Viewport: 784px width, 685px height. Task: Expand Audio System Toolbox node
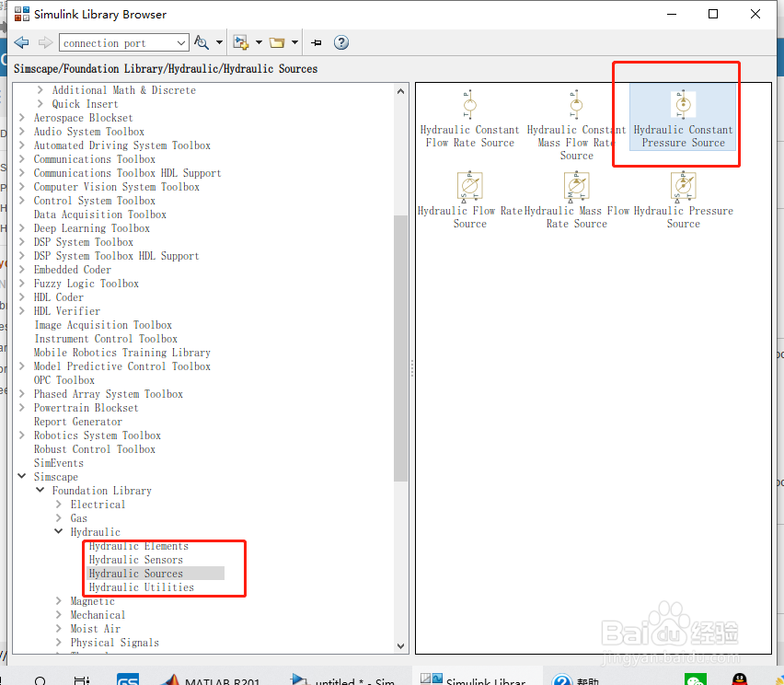click(21, 131)
